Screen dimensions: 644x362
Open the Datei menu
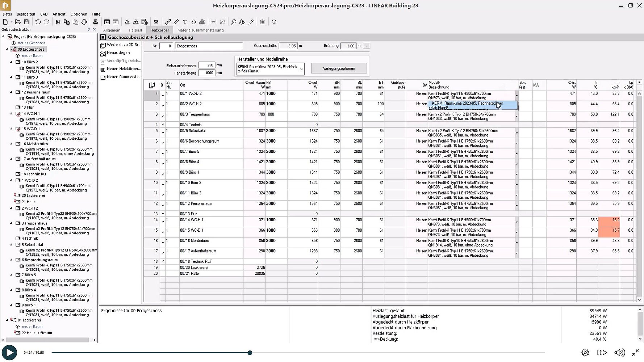[x=7, y=14]
